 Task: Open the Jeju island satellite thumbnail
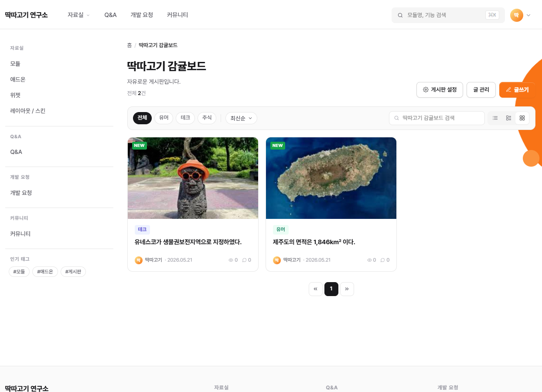[x=331, y=178]
